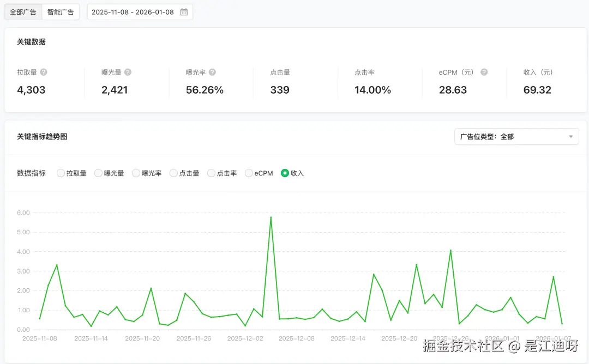Click the date range 2025-11-08 - 2026-01-08 field
The width and height of the screenshot is (589, 364).
tap(140, 12)
